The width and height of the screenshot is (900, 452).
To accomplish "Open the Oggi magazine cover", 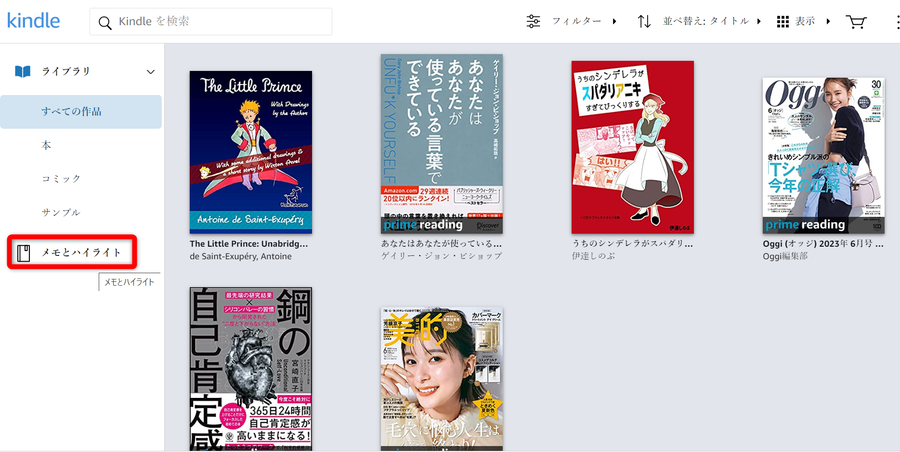I will coord(824,156).
